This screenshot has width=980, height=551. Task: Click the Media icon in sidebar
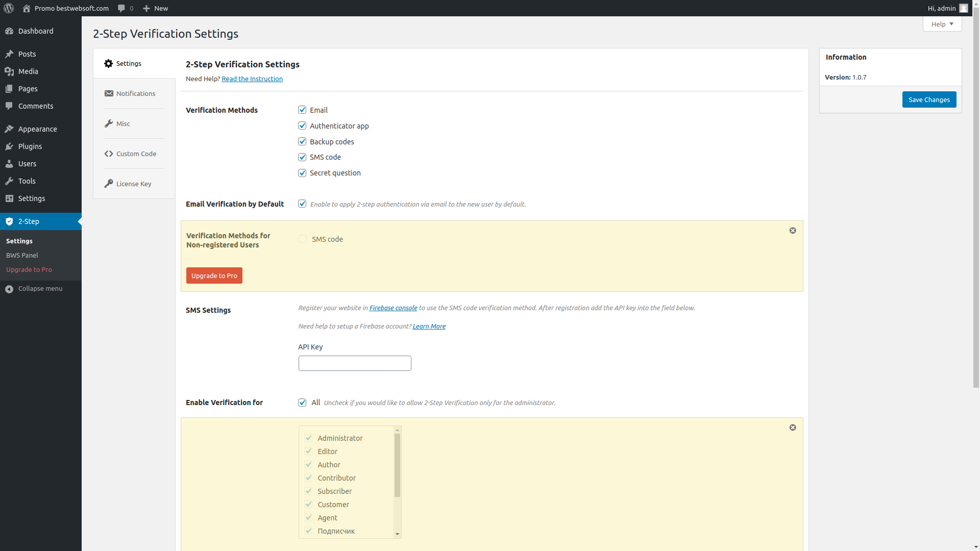pos(9,71)
